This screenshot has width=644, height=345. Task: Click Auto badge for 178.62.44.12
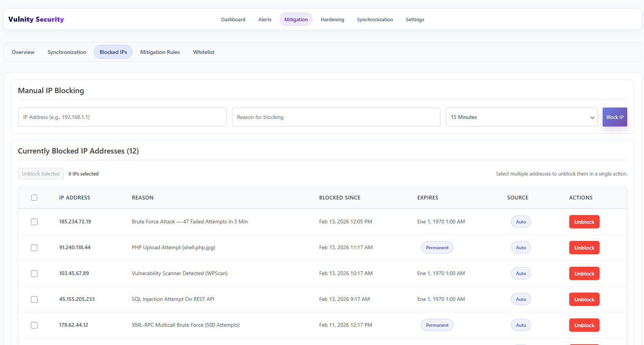521,325
